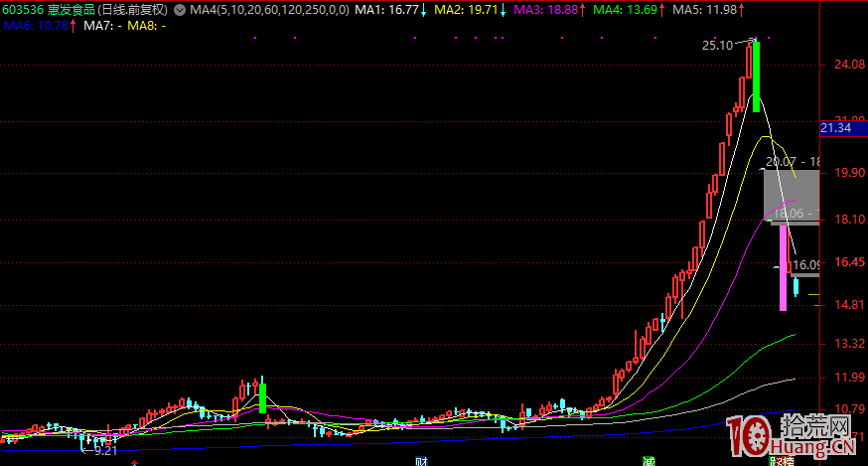
Task: Click the green candle near the earlier small peak
Action: pos(262,397)
